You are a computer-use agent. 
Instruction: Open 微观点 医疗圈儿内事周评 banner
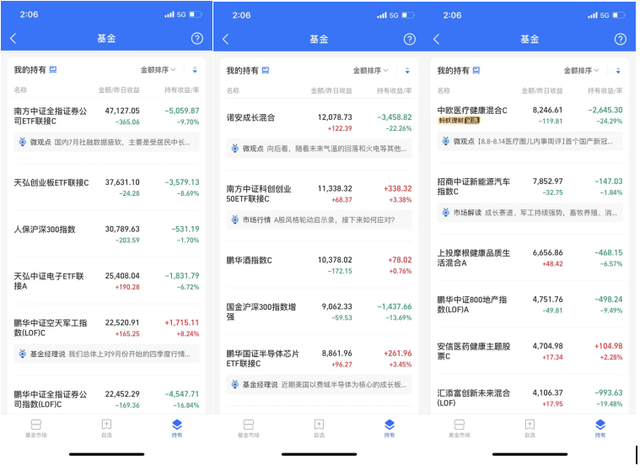[x=530, y=141]
